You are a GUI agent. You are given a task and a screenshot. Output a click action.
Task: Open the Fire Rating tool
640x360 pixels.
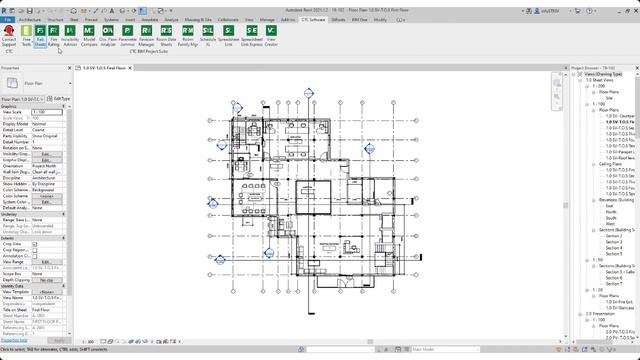pyautogui.click(x=53, y=36)
